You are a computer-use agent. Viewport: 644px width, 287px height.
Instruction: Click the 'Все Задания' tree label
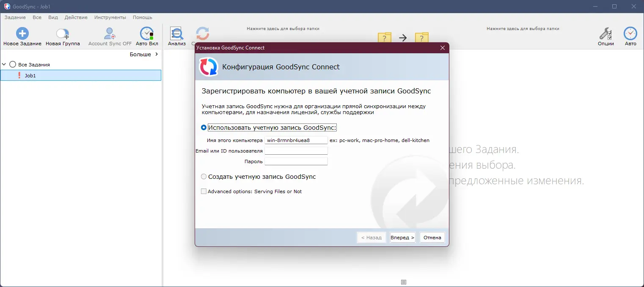pyautogui.click(x=34, y=65)
